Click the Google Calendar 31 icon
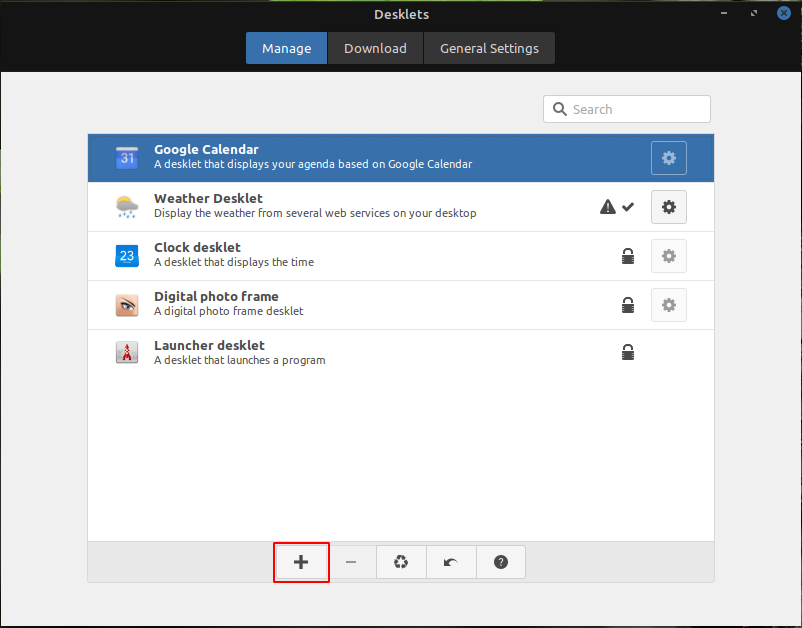Screen dimensions: 802x628 click(x=127, y=158)
